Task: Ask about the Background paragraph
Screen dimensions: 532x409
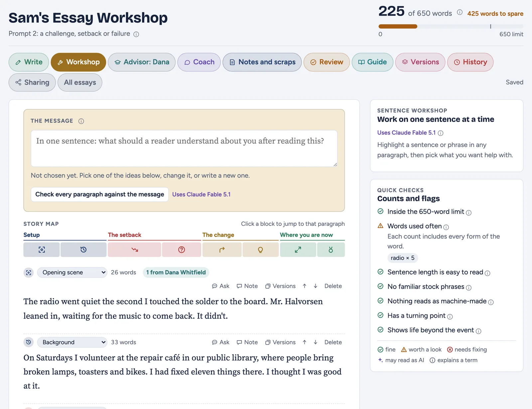Action: pyautogui.click(x=221, y=342)
